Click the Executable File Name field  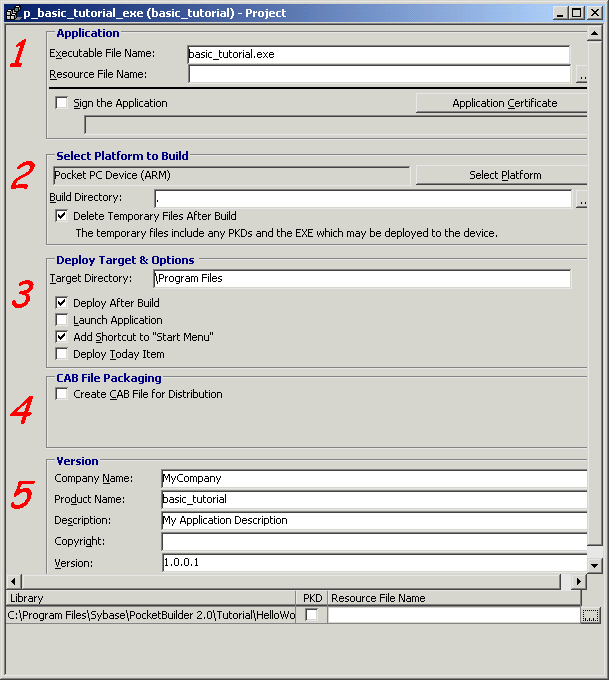click(379, 55)
